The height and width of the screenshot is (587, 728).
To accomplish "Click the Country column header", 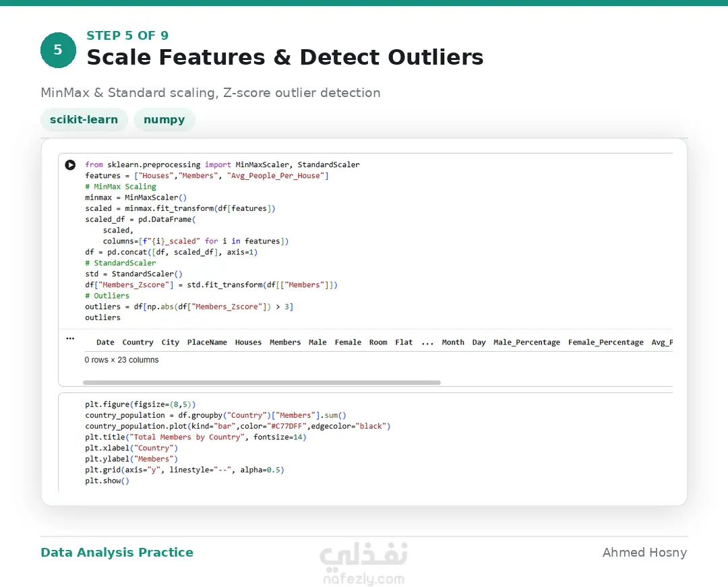I will (x=138, y=342).
